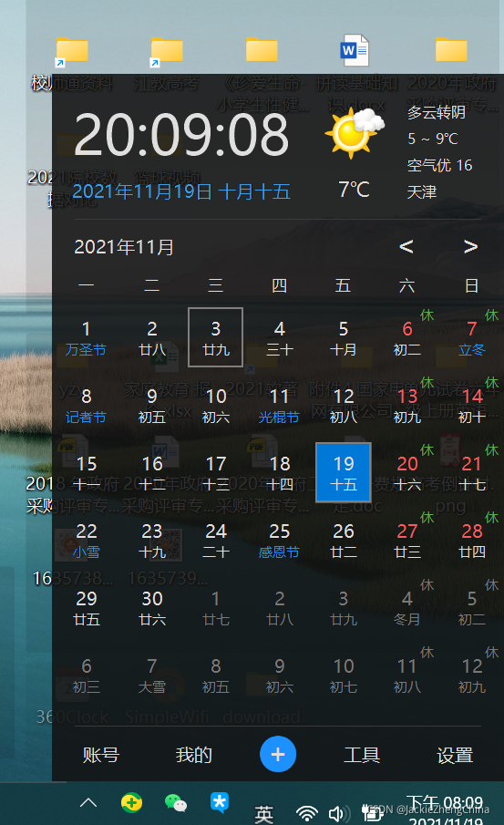Click the sunny-cloud weather icon
The width and height of the screenshot is (504, 825).
pos(355,132)
